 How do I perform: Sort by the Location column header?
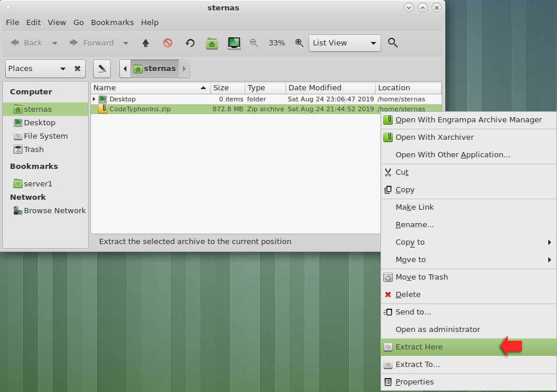click(408, 88)
